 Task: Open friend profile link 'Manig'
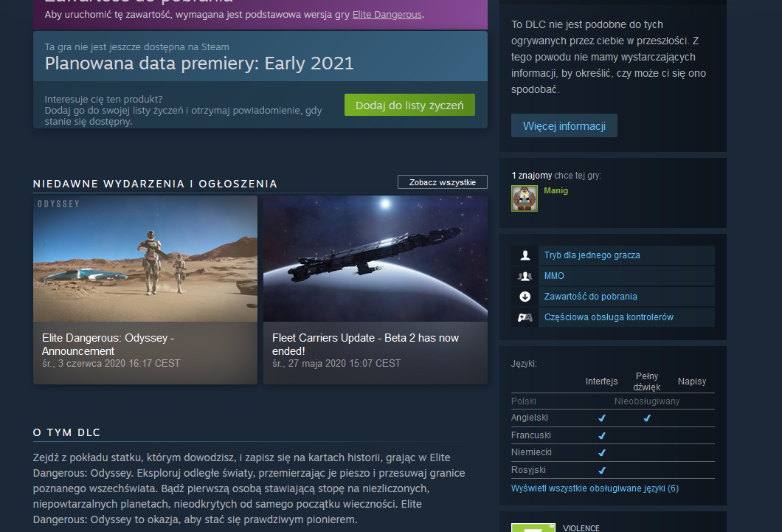(x=556, y=190)
